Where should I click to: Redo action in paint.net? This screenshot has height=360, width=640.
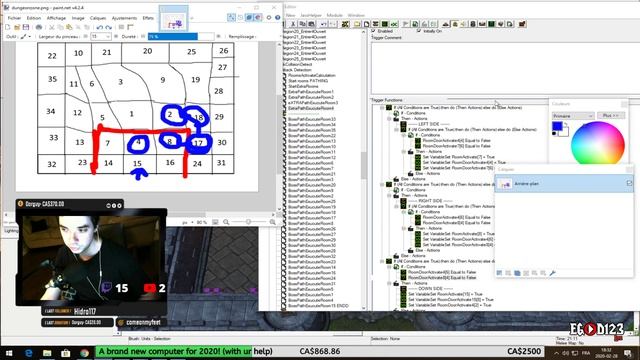click(109, 27)
